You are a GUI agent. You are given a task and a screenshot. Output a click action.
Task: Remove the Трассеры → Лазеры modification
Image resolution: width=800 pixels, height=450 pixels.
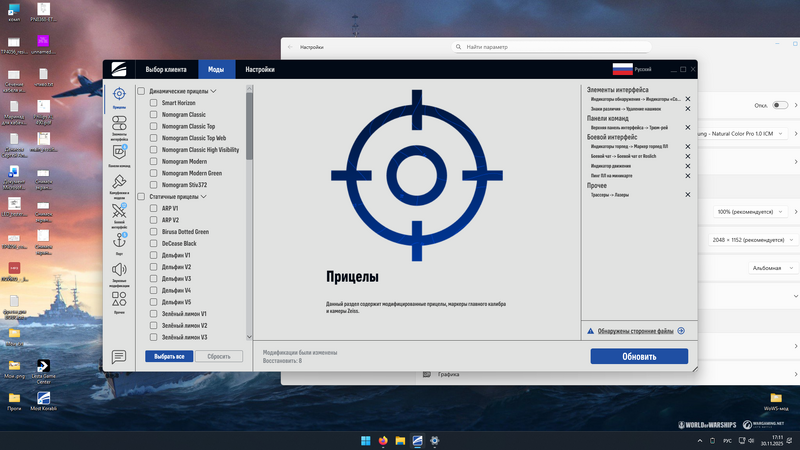687,195
